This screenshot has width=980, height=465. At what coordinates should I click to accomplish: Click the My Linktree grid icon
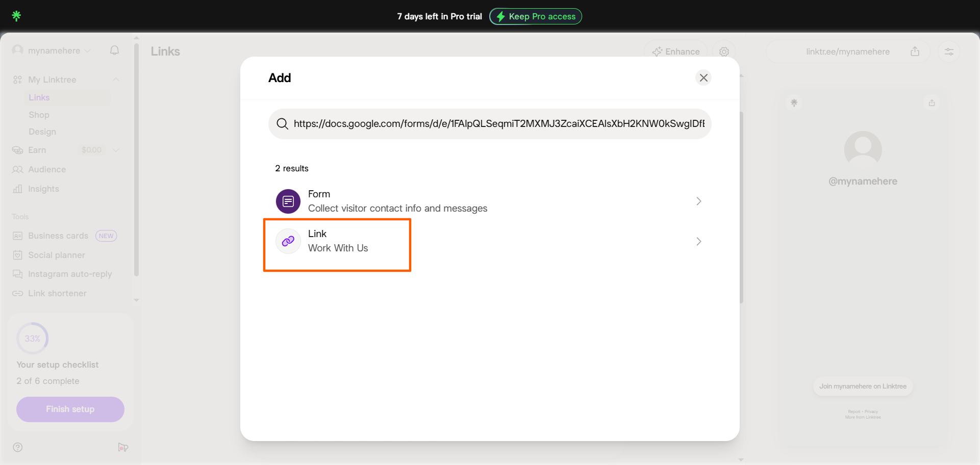pos(17,80)
